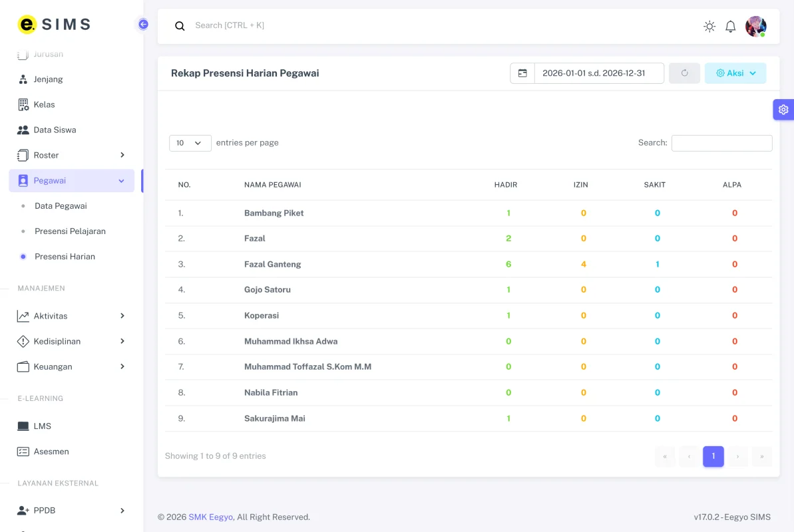Click the SMK Eegyo footer link
The image size is (794, 532).
[211, 517]
